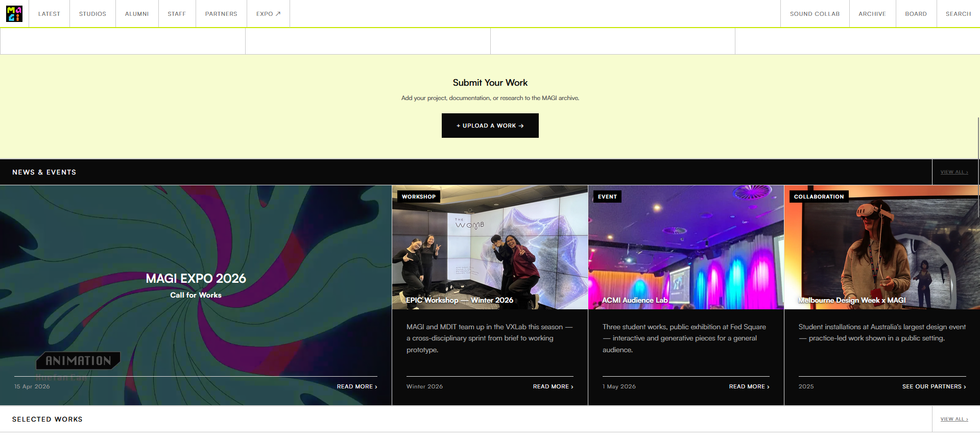Click the Melbourne Design Week description text
Image resolution: width=980 pixels, height=441 pixels.
tap(882, 332)
